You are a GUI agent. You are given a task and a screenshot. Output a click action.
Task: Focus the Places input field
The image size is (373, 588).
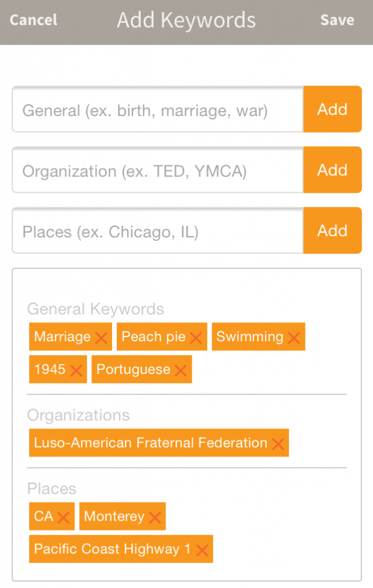(x=157, y=232)
